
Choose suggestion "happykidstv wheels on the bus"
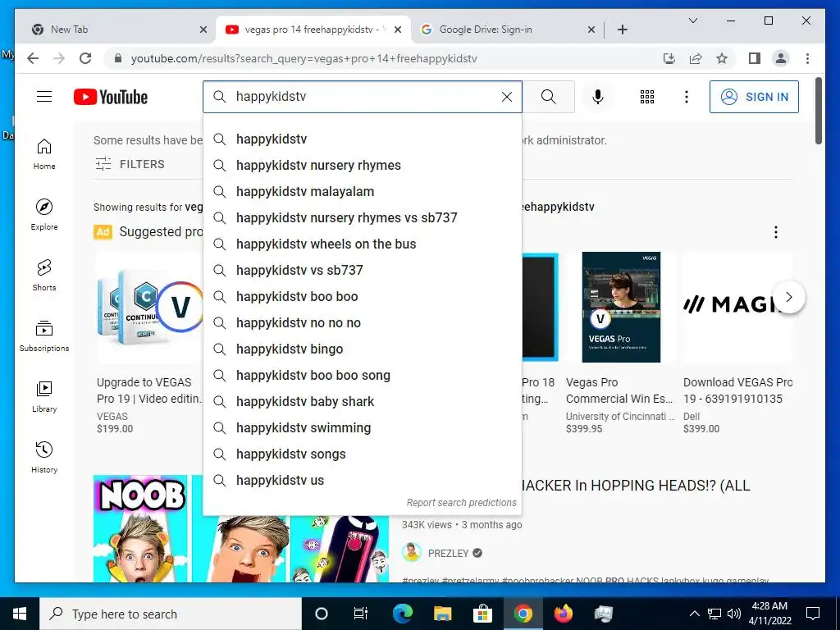pyautogui.click(x=363, y=244)
